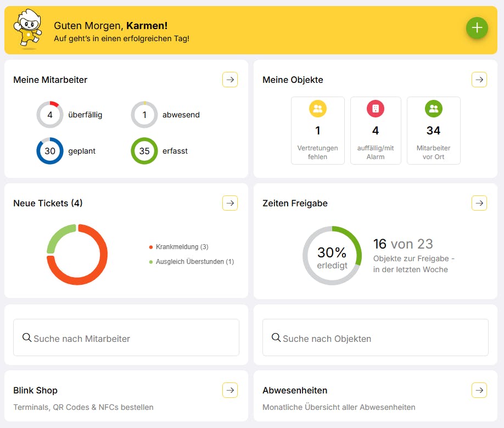Open Meine Objekte arrow button
The image size is (504, 428).
click(479, 80)
